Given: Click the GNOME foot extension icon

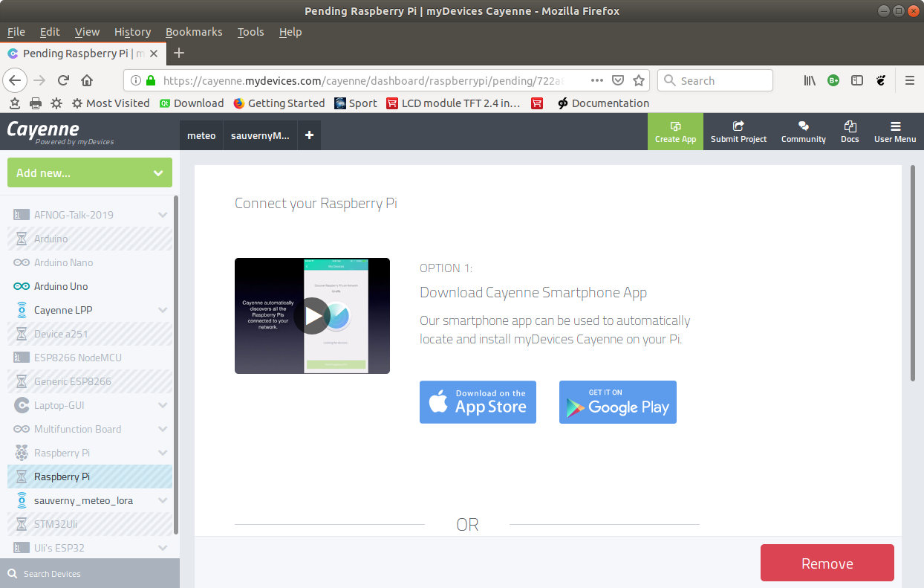Looking at the screenshot, I should coord(881,80).
